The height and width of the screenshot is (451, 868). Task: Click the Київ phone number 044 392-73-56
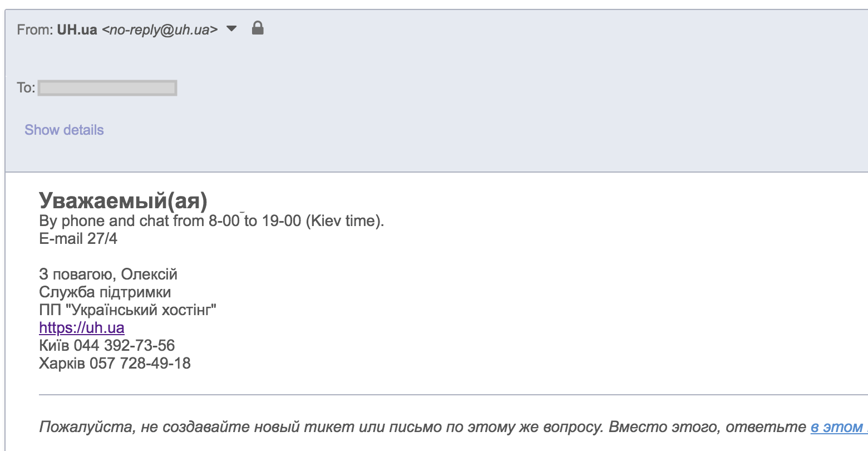[x=124, y=345]
